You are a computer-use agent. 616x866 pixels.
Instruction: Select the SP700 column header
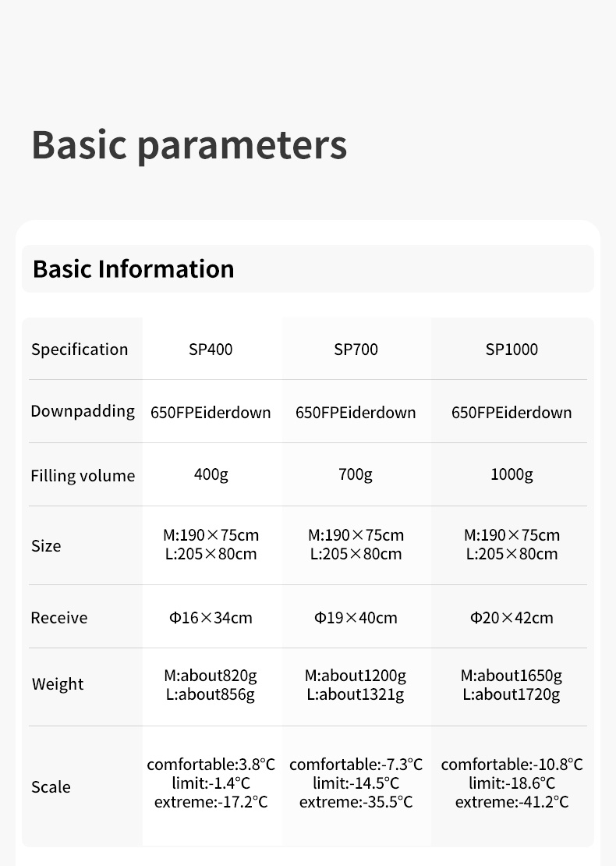coord(356,350)
